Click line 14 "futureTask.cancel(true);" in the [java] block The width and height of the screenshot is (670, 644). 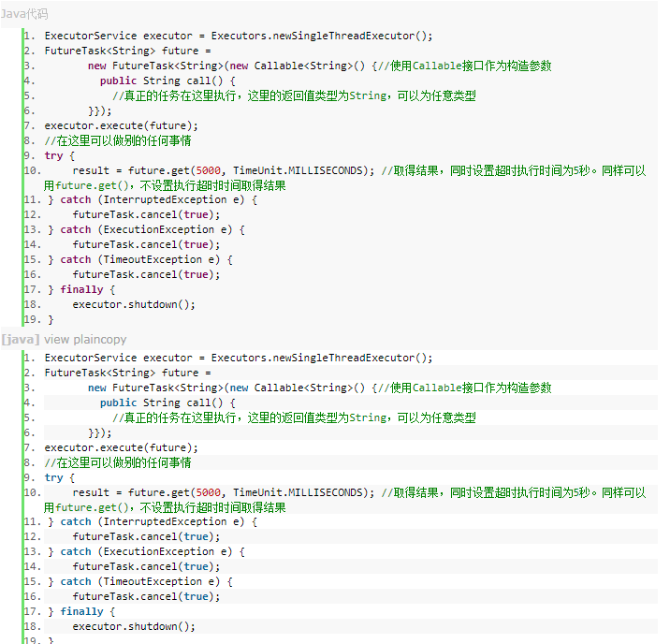146,566
